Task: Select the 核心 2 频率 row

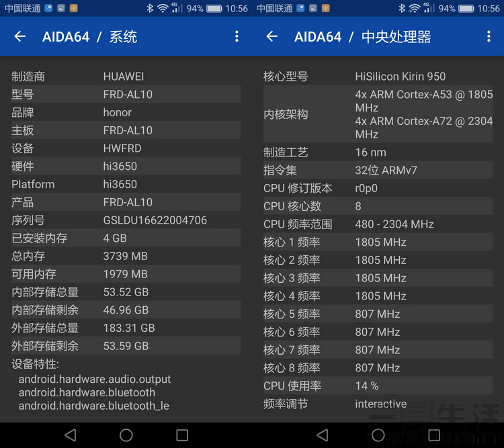Action: coord(378,260)
